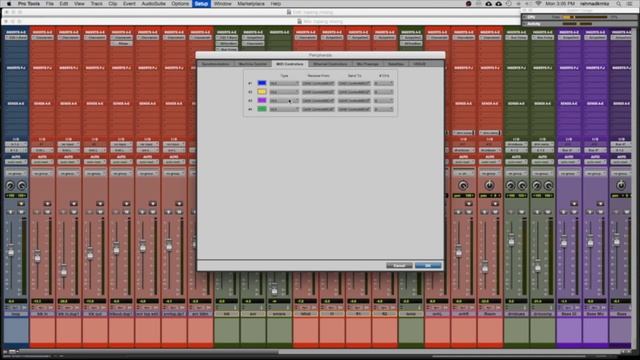
Task: Click the pan knob on the Bass track
Action: pos(621,186)
